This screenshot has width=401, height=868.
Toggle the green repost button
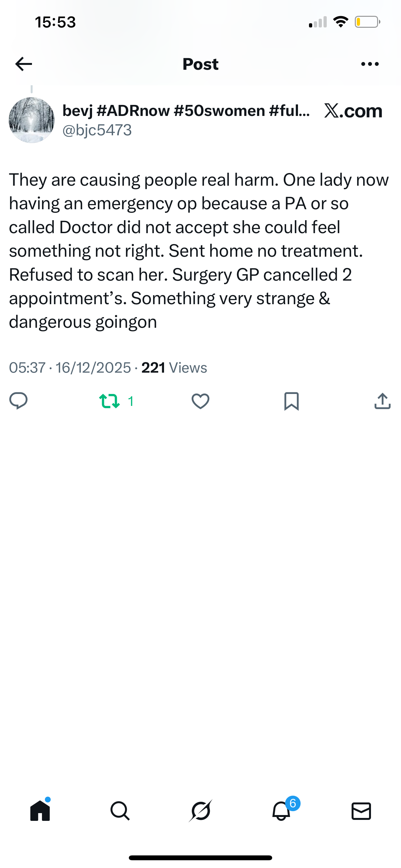(x=109, y=401)
